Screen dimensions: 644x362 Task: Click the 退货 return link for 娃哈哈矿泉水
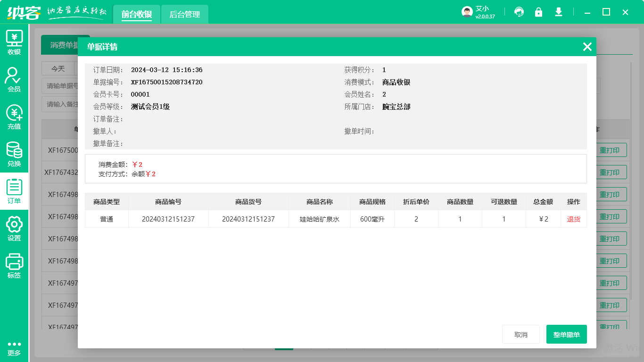(x=573, y=219)
